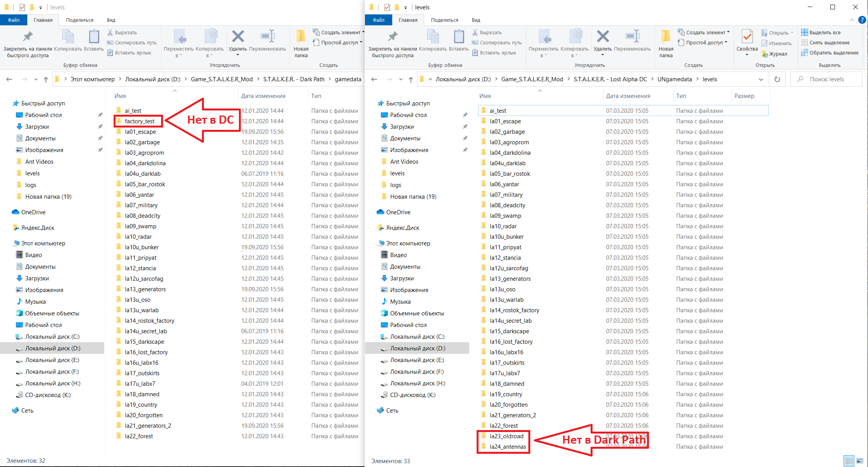Click Paste shortcut in left window

point(129,53)
